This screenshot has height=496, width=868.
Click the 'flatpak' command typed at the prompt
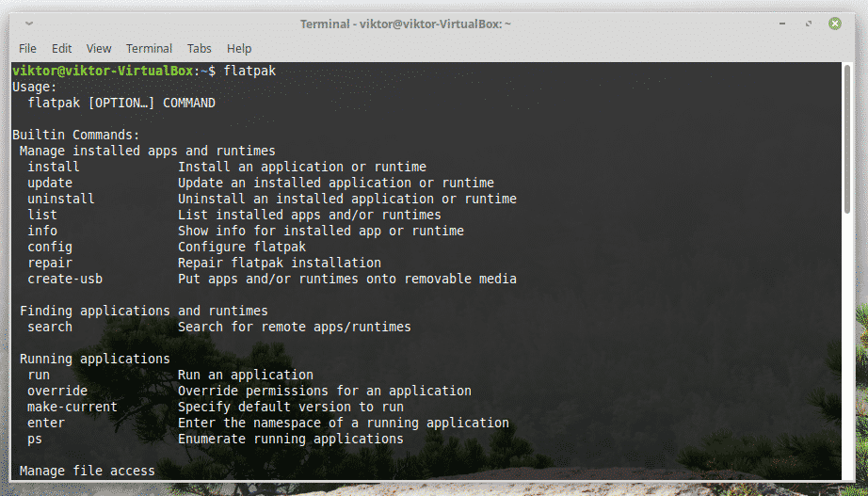click(249, 71)
